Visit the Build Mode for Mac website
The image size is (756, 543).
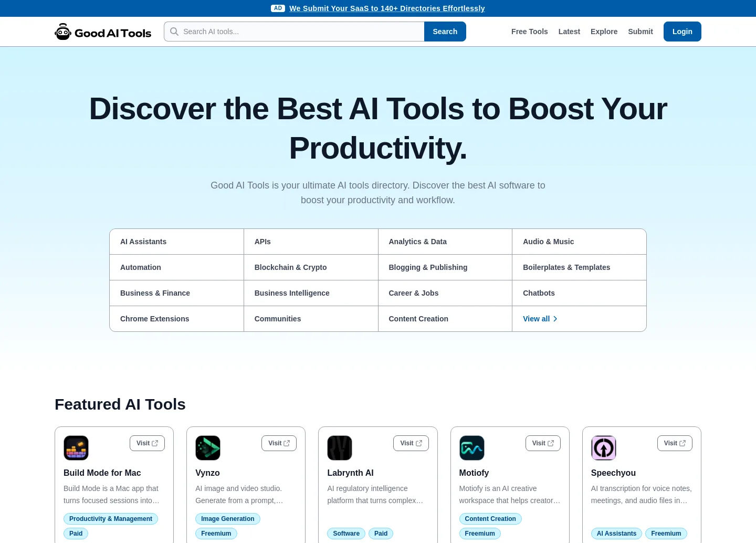(147, 443)
